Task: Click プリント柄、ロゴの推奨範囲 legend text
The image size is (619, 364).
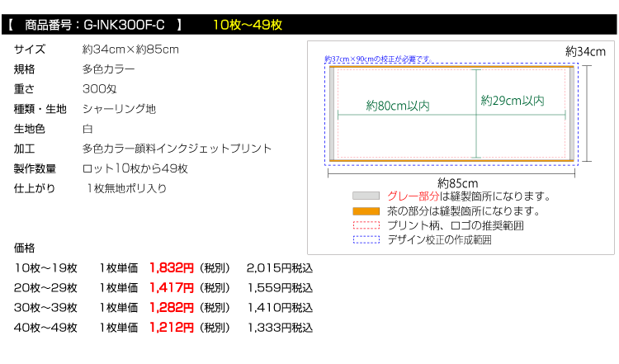Action: pyautogui.click(x=455, y=225)
